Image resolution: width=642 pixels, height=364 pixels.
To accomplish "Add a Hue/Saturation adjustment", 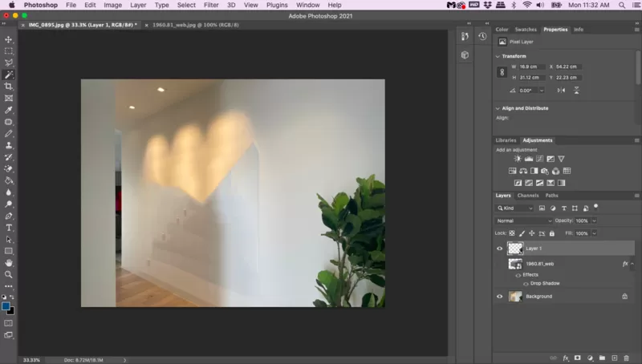I will 512,171.
